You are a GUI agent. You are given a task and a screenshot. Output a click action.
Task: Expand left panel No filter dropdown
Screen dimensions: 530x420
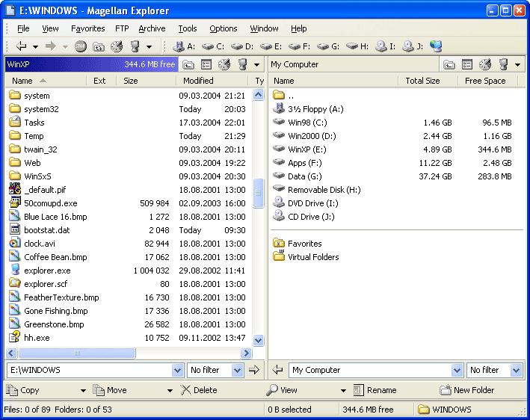pyautogui.click(x=237, y=371)
